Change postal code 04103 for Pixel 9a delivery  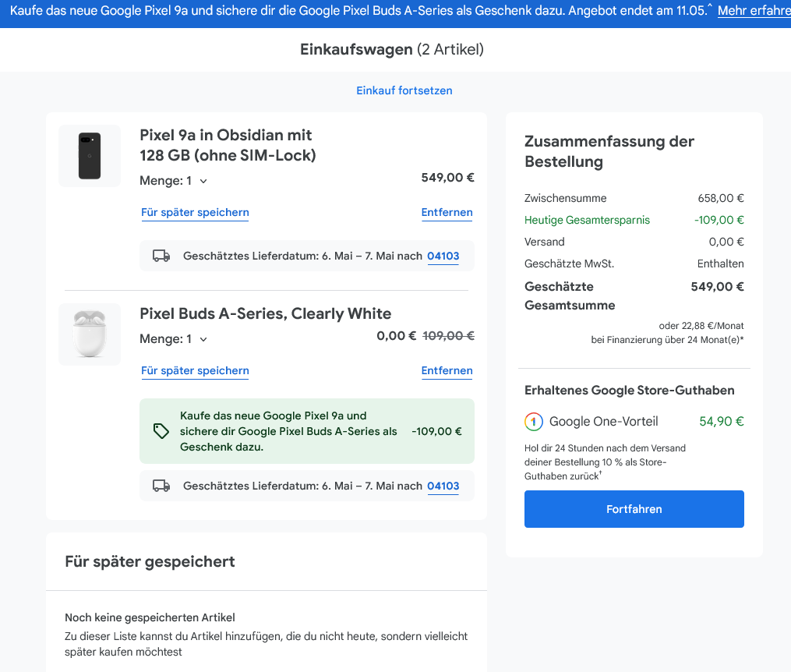[443, 256]
